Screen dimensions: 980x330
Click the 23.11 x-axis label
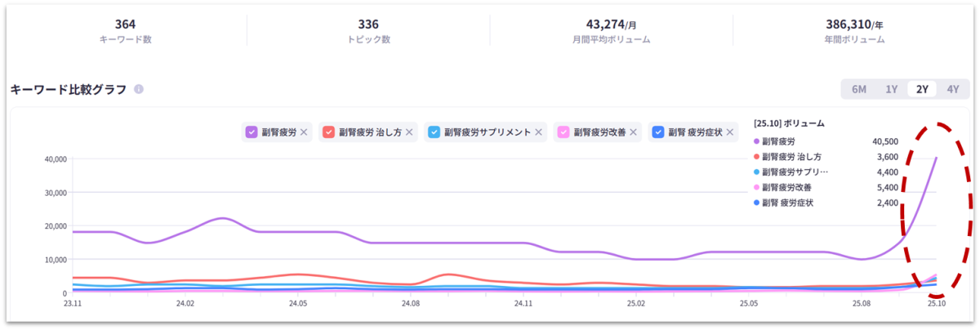73,304
